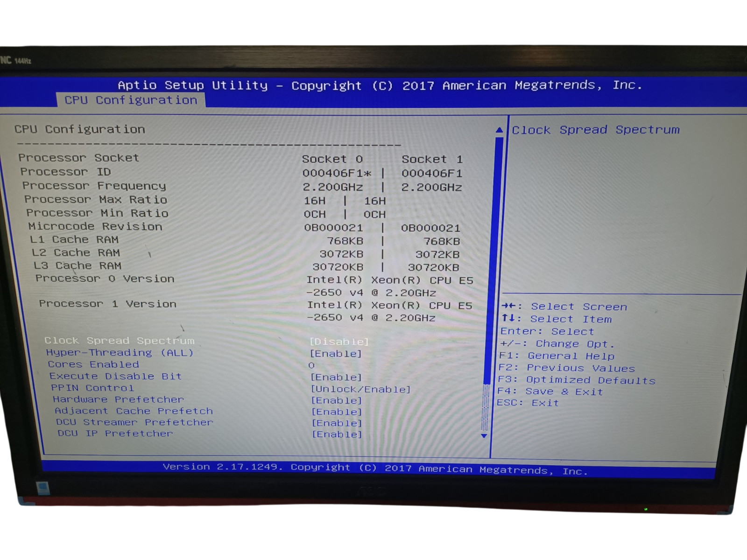Change Adjacent Cache Prefetch [Enable] value
This screenshot has height=560, width=747.
point(337,412)
